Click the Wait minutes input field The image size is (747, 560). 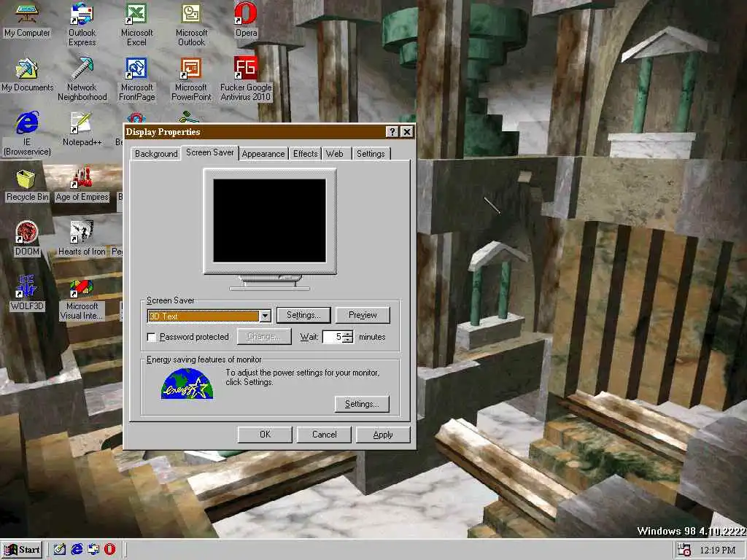coord(333,337)
